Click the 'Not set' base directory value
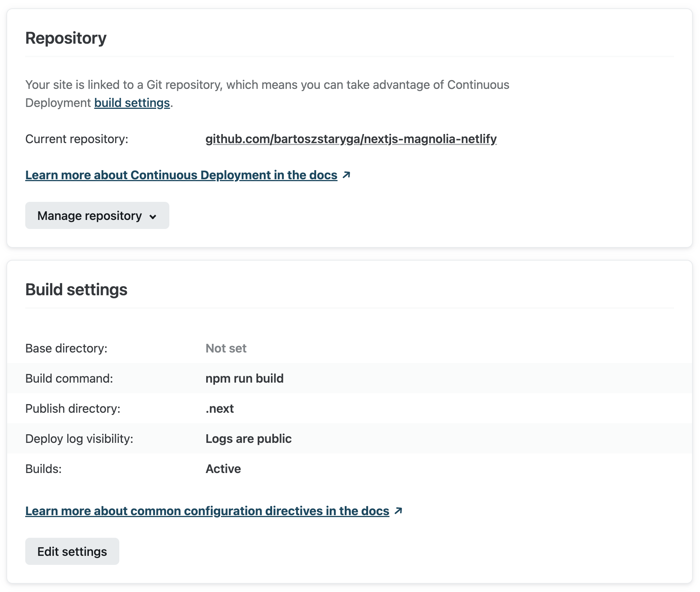 pyautogui.click(x=226, y=348)
